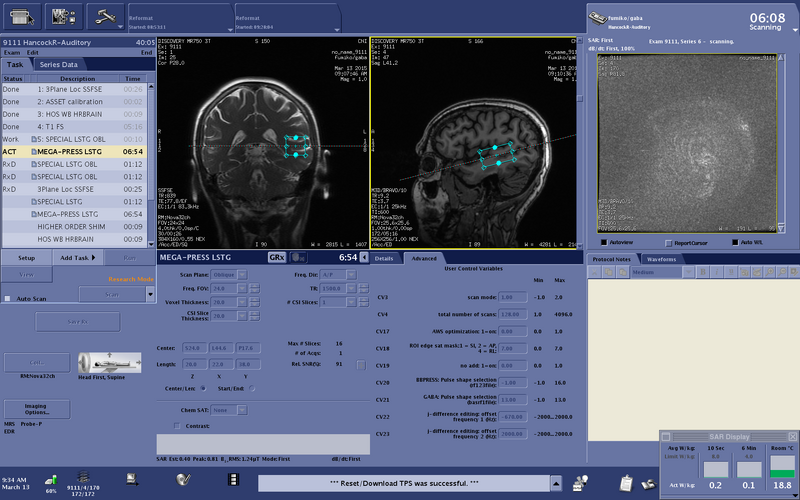800x500 pixels.
Task: Click the patient position table icon
Action: (110, 363)
